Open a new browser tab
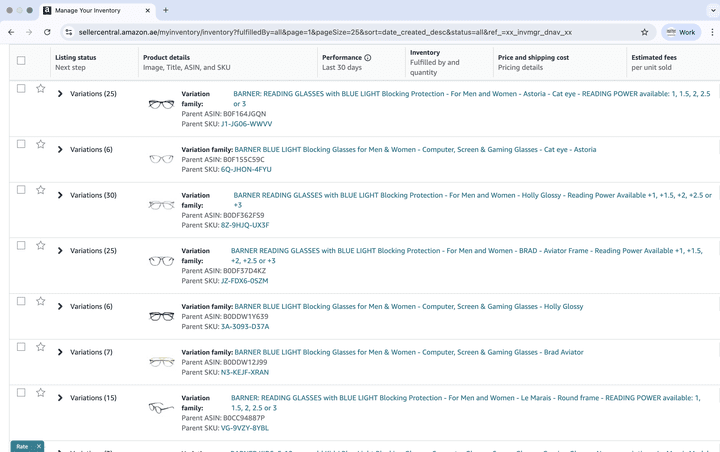 pyautogui.click(x=166, y=10)
